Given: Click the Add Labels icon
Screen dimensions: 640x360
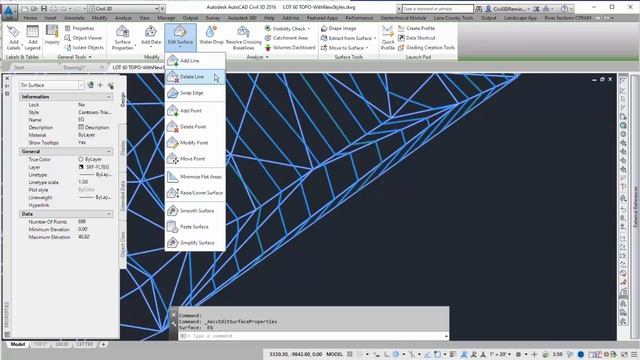Looking at the screenshot, I should click(13, 37).
